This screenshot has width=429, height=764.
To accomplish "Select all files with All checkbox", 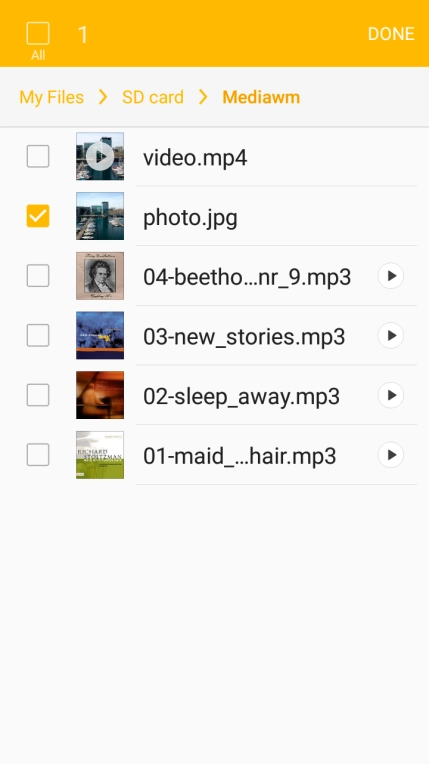I will 38,34.
